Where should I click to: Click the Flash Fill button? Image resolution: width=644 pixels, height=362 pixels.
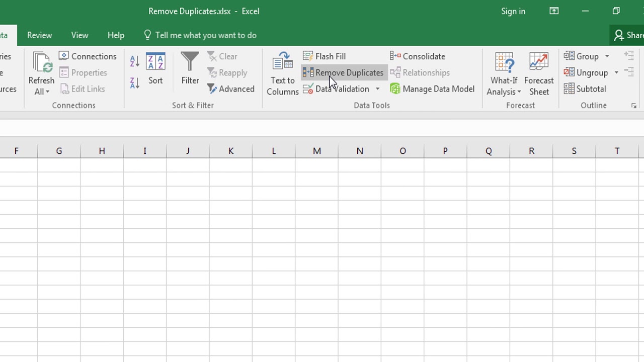[x=324, y=56]
